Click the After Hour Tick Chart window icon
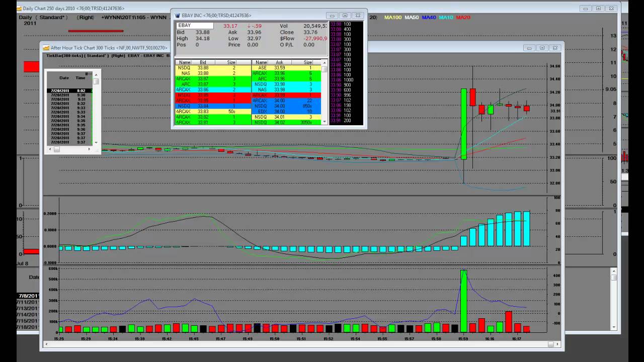 click(x=46, y=48)
